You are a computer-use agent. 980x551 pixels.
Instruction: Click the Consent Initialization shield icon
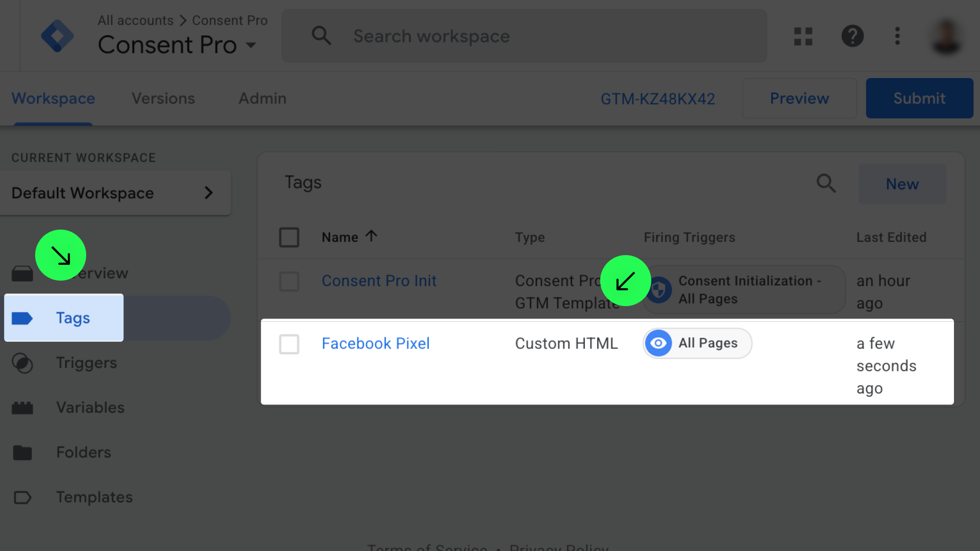pos(659,290)
